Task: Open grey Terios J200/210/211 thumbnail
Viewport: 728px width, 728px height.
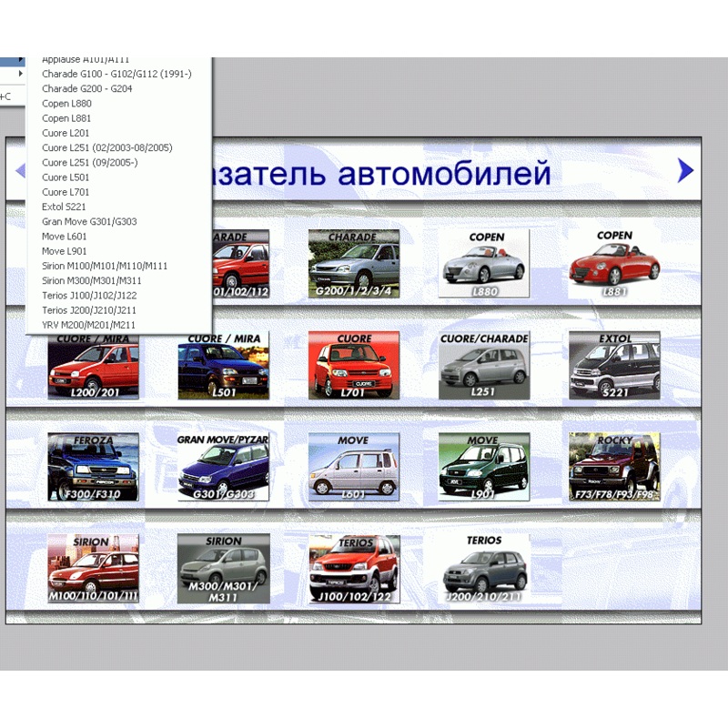Action: coord(484,569)
